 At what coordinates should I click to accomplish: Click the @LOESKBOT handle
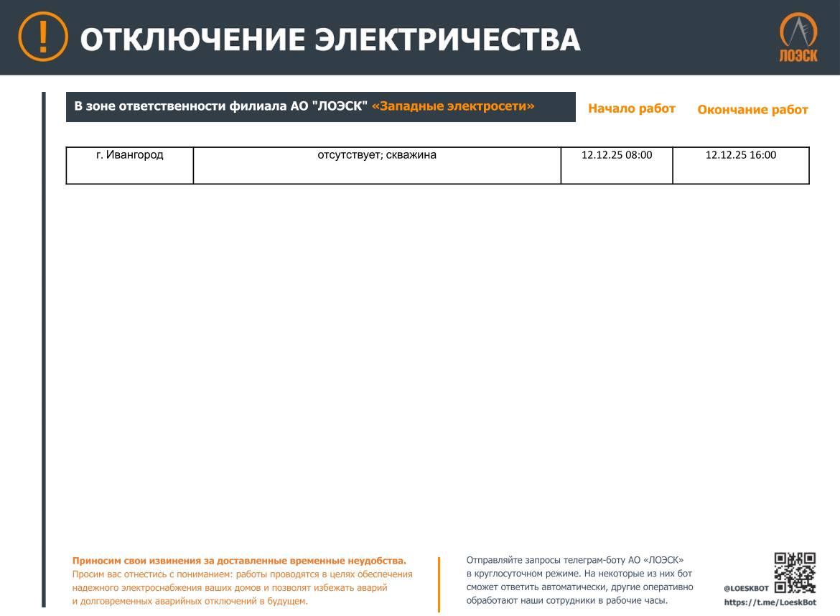[746, 588]
